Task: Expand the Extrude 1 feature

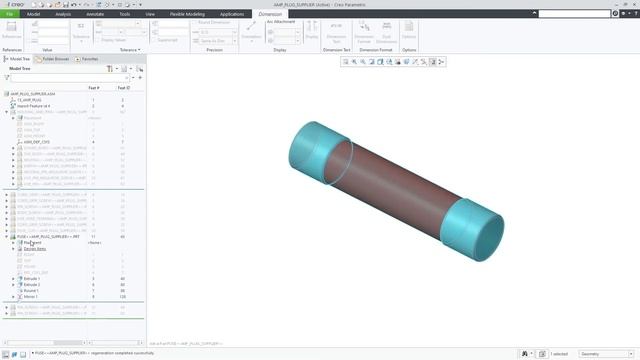Action: coord(13,279)
